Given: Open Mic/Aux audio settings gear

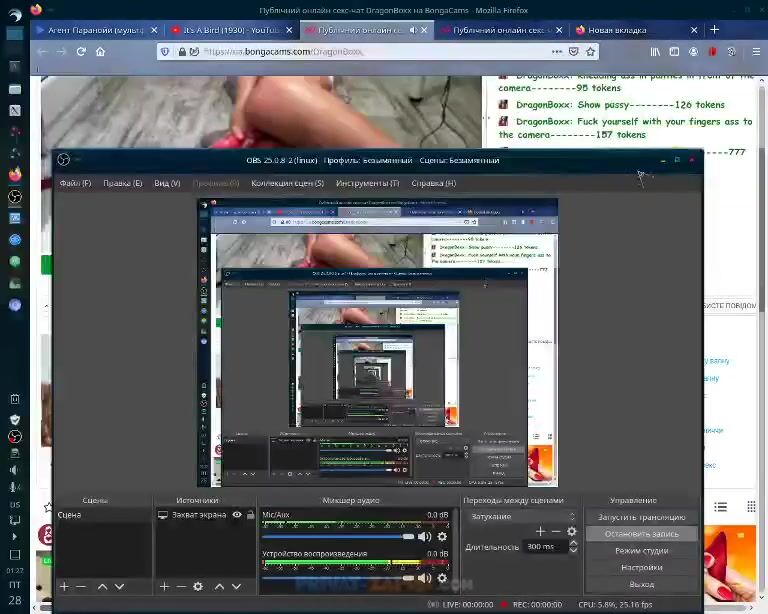Looking at the screenshot, I should click(442, 537).
